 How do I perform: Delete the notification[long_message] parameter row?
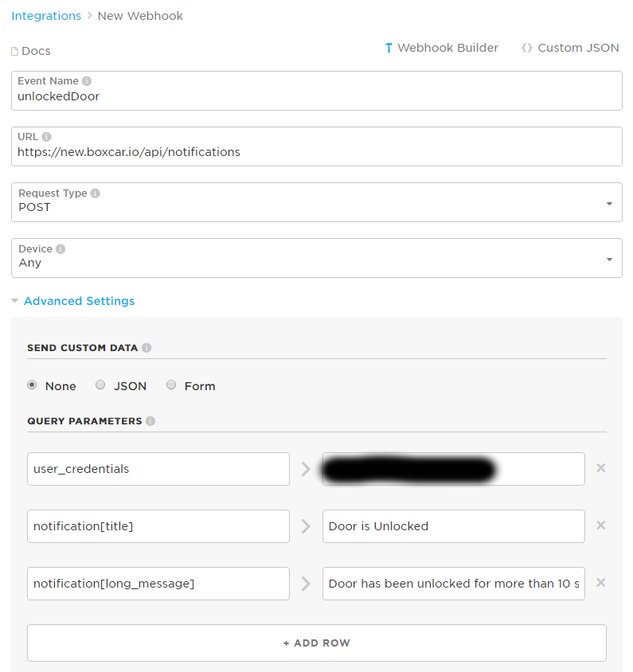[x=601, y=583]
